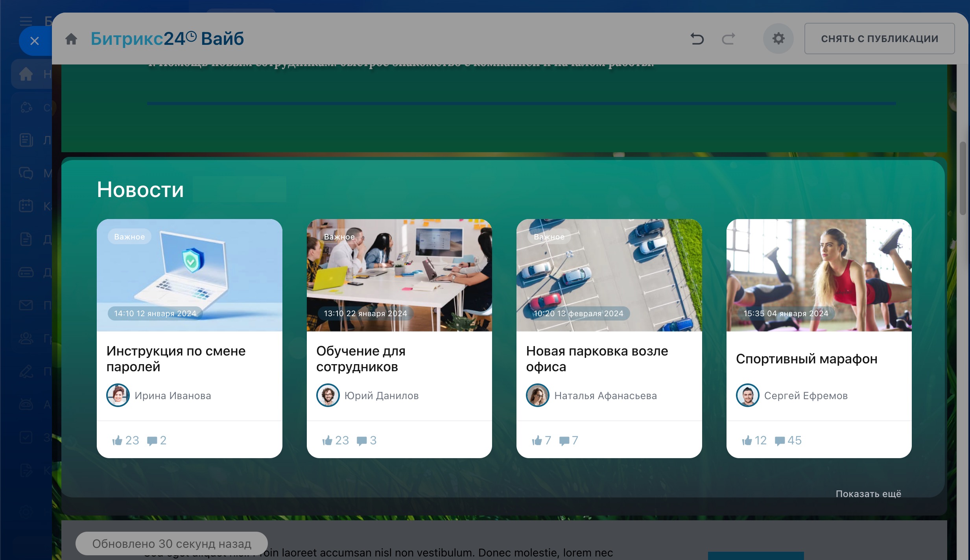This screenshot has height=560, width=970.
Task: Click the date 14:10 12 января 2024
Action: (x=155, y=313)
